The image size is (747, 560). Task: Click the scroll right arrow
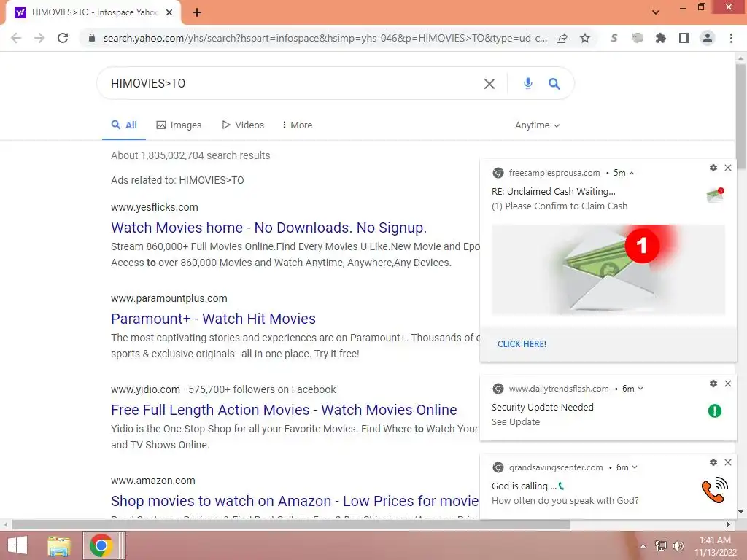[729, 525]
